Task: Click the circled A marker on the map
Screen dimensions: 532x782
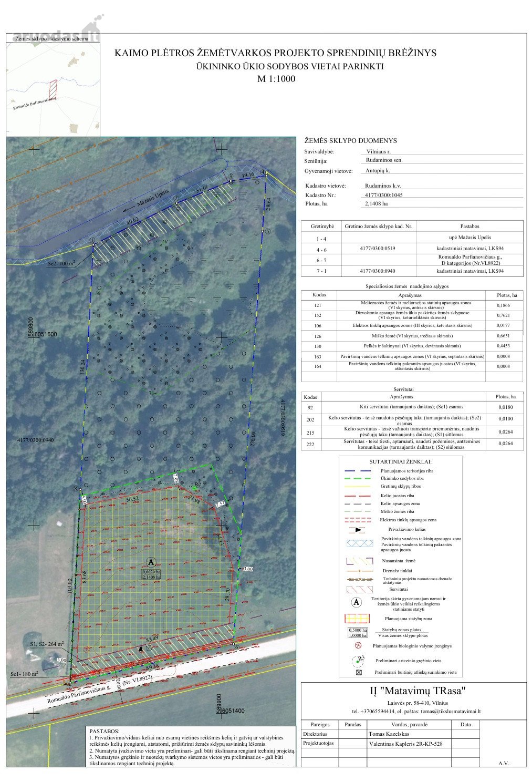Action: tap(151, 561)
